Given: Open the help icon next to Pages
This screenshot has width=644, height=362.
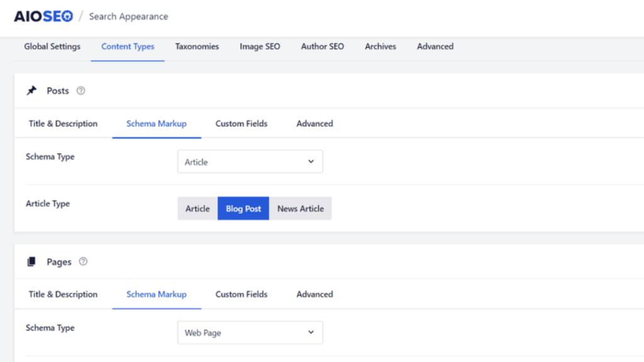Looking at the screenshot, I should [x=83, y=261].
